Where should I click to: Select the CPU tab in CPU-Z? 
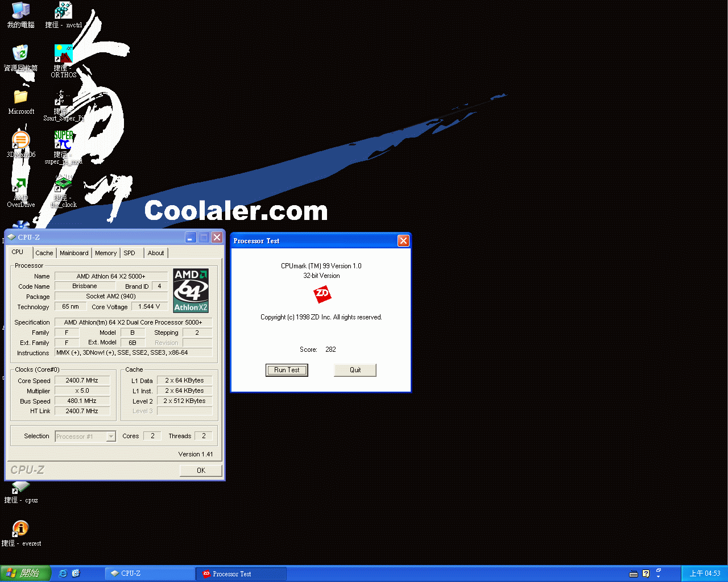point(18,252)
